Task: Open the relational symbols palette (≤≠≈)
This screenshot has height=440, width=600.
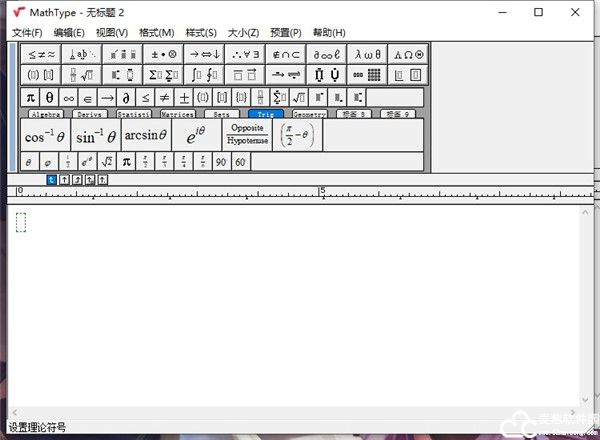Action: [x=42, y=54]
